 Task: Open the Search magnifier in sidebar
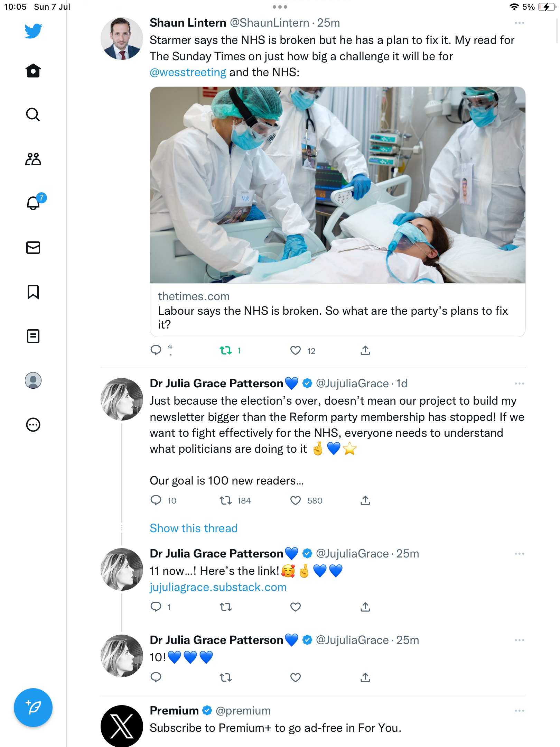[x=33, y=114]
